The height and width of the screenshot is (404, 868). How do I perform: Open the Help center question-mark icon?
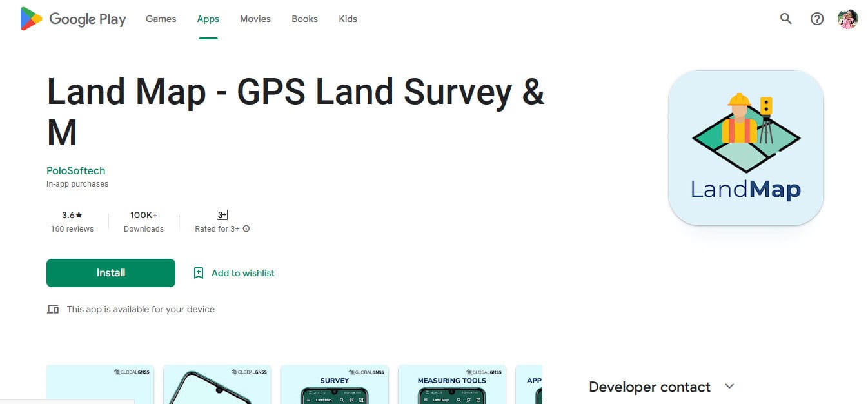tap(817, 19)
